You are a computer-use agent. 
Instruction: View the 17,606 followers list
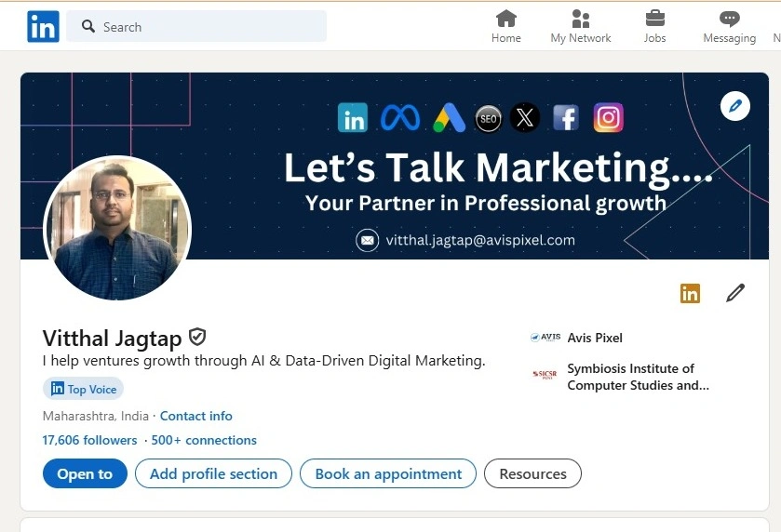pos(89,440)
